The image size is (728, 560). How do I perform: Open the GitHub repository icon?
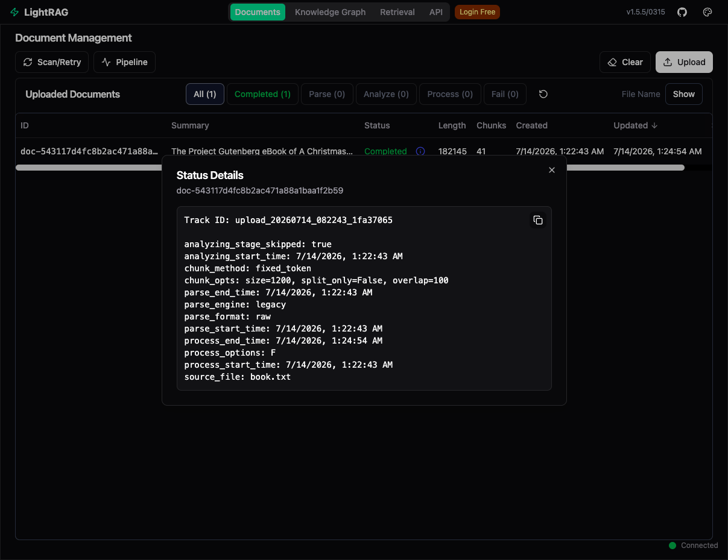pyautogui.click(x=682, y=12)
